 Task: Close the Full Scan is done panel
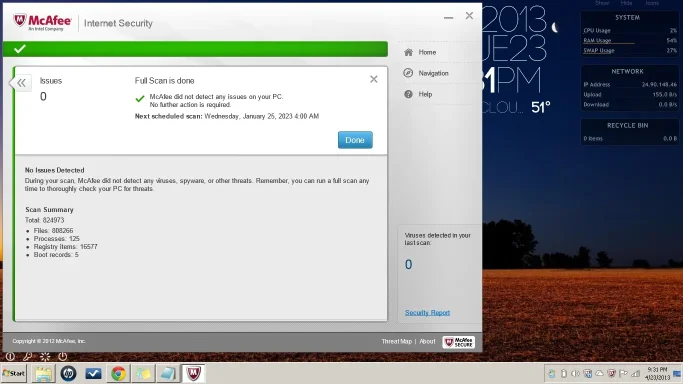tap(374, 79)
